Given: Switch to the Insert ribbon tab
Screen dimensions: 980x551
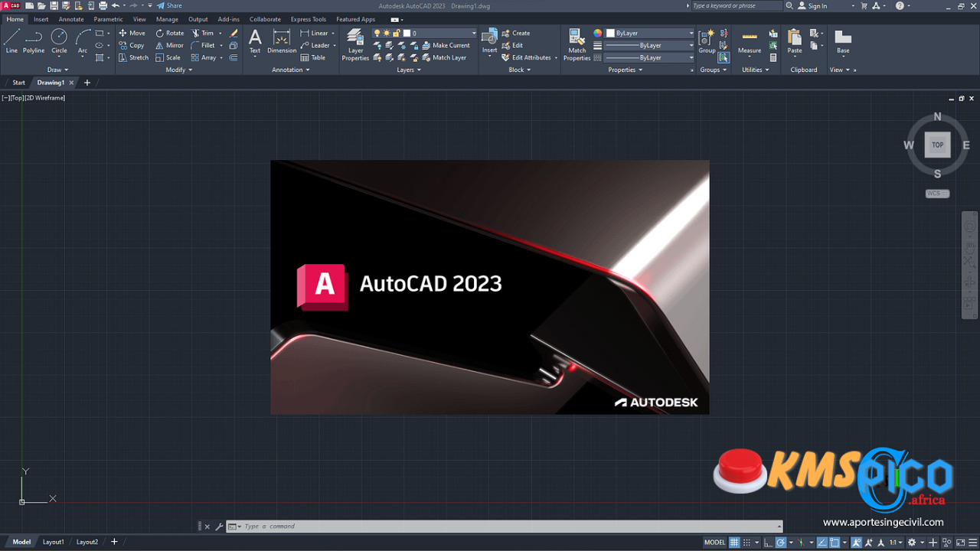Looking at the screenshot, I should (x=41, y=19).
